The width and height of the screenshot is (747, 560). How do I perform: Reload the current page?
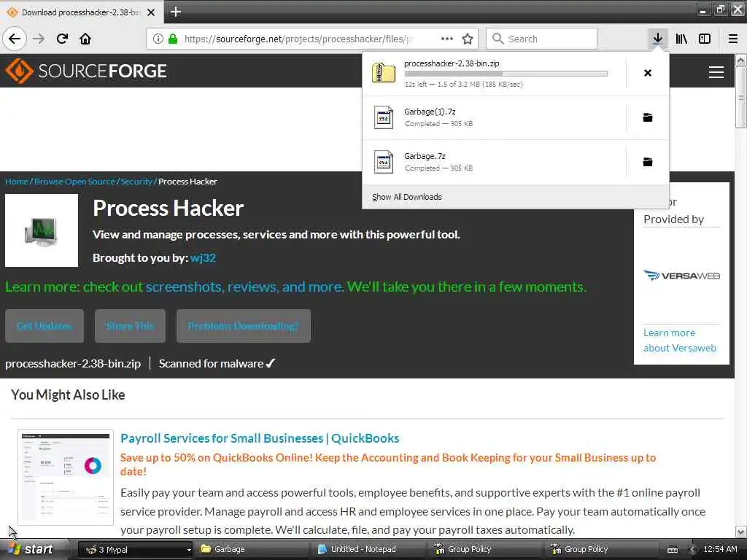(x=62, y=39)
